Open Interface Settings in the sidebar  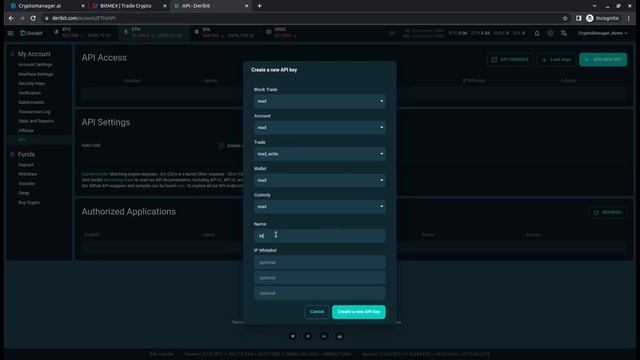tap(36, 74)
